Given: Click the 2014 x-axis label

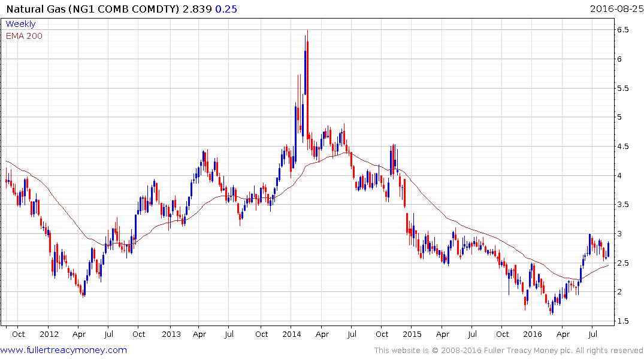Looking at the screenshot, I should pyautogui.click(x=292, y=334).
